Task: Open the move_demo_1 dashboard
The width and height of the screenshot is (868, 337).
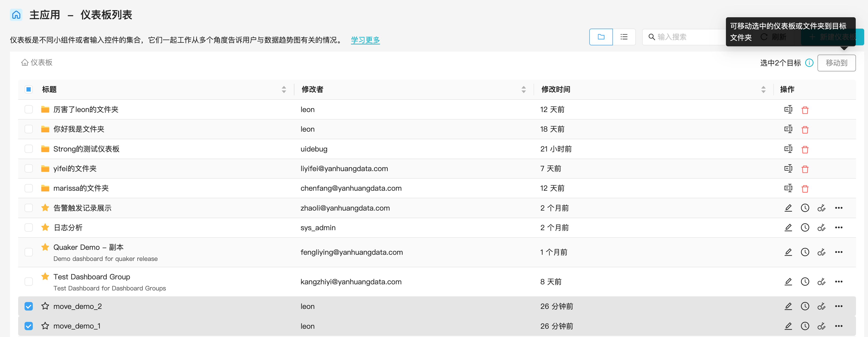Action: coord(77,326)
